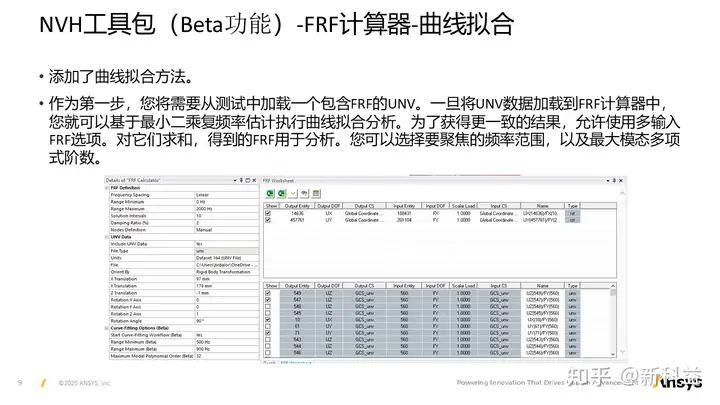Uncheck Show for output entity 457761
The height and width of the screenshot is (405, 720).
pos(268,220)
